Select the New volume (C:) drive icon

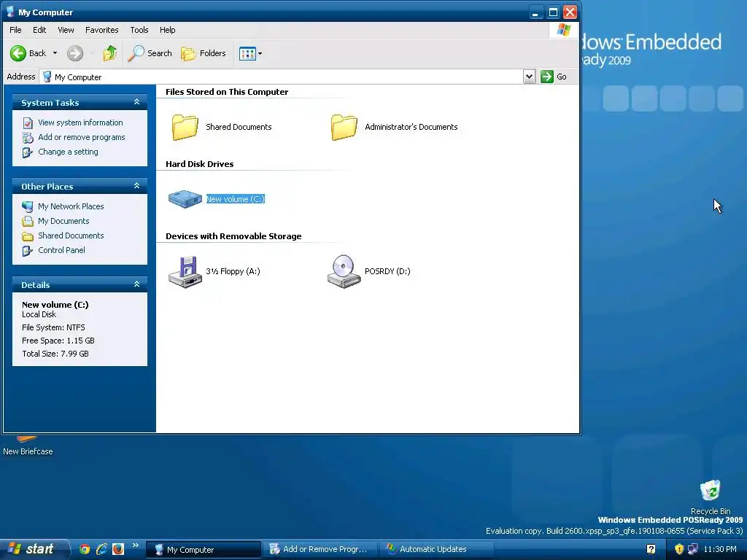point(185,199)
